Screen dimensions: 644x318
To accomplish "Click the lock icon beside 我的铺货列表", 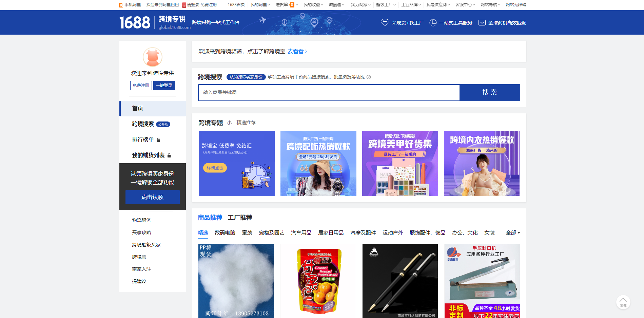I will (170, 155).
